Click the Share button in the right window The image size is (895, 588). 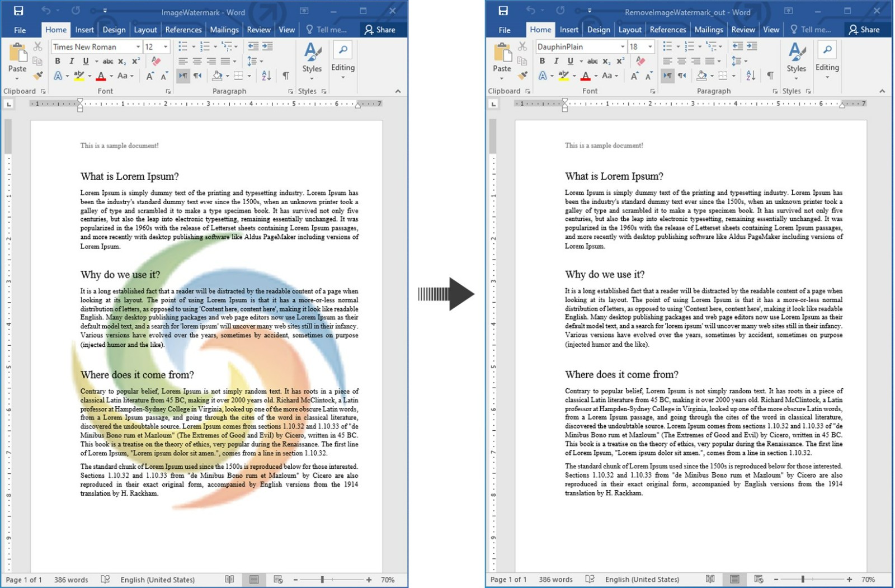(864, 30)
